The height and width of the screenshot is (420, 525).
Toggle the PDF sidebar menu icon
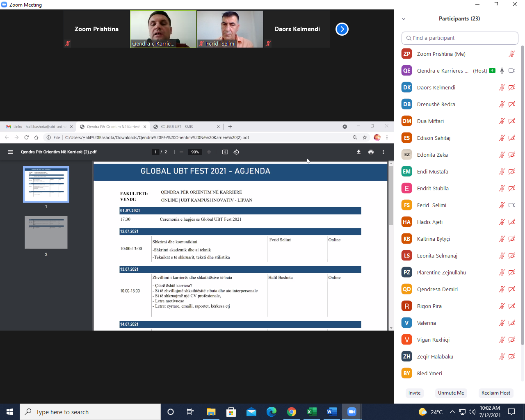click(x=11, y=152)
